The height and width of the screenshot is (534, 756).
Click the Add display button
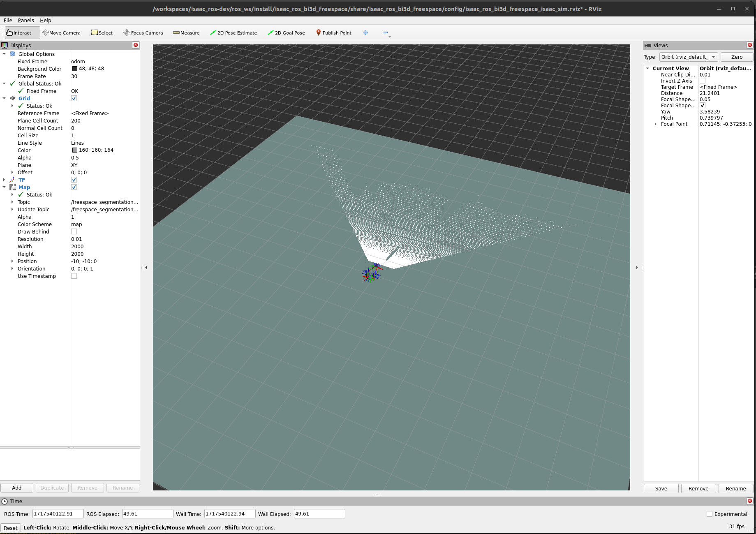pos(17,488)
